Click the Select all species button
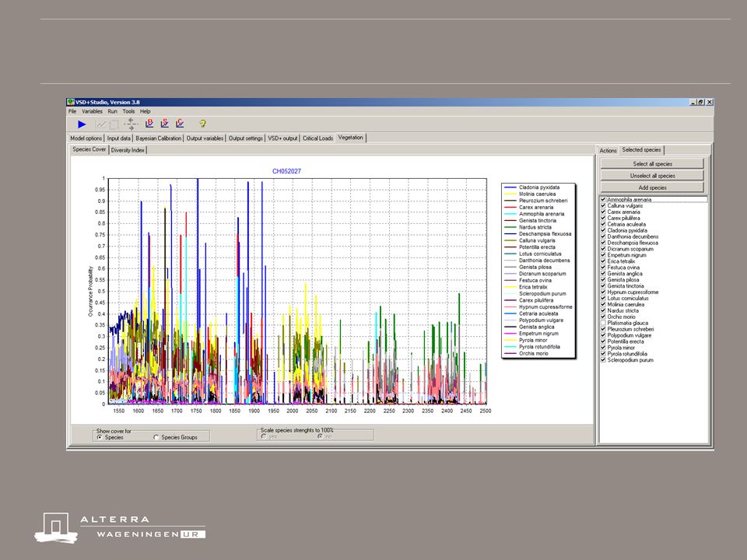 (x=652, y=164)
